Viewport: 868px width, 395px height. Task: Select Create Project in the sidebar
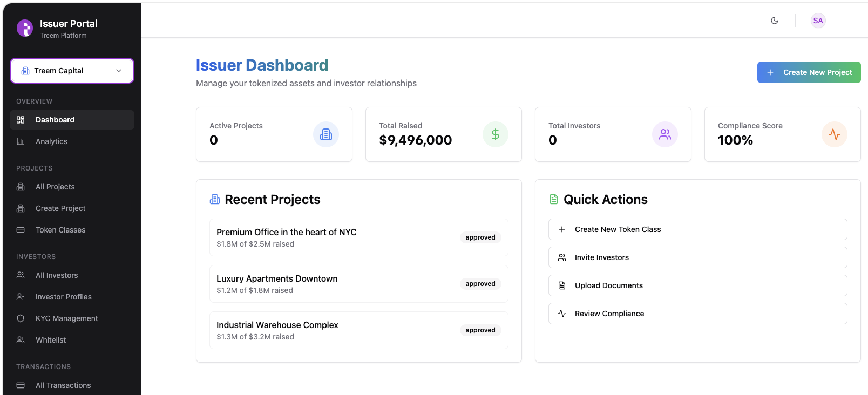72,208
